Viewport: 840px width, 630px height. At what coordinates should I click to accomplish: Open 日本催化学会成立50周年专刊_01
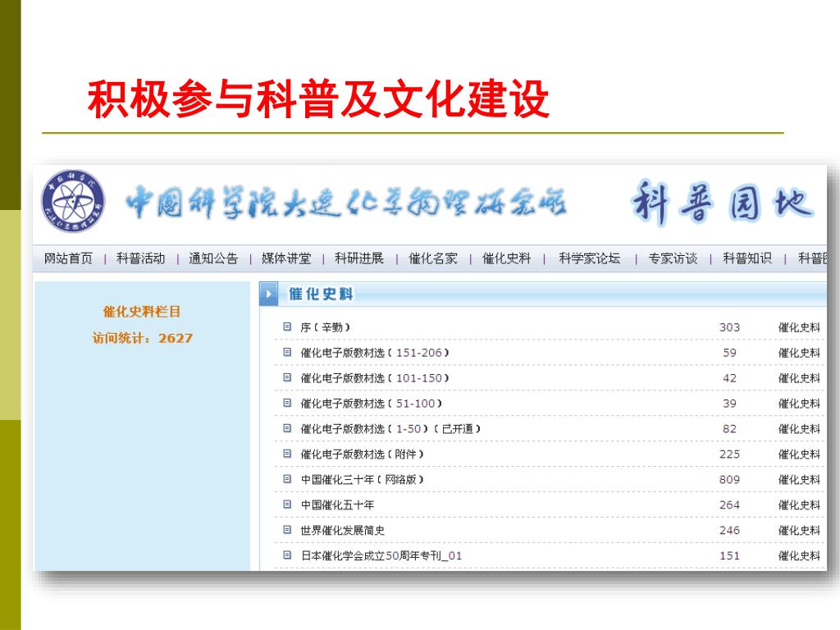[381, 555]
